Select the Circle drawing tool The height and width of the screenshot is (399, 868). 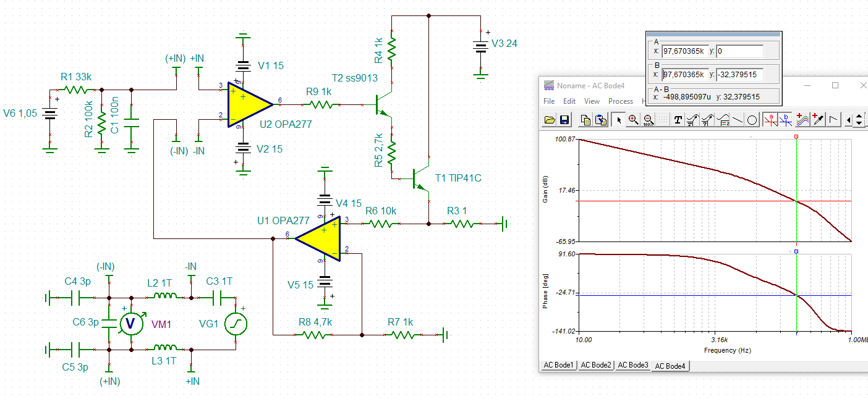point(752,120)
